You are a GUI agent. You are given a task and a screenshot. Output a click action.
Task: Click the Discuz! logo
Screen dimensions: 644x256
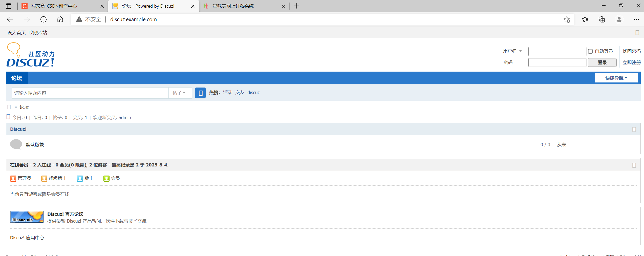31,55
